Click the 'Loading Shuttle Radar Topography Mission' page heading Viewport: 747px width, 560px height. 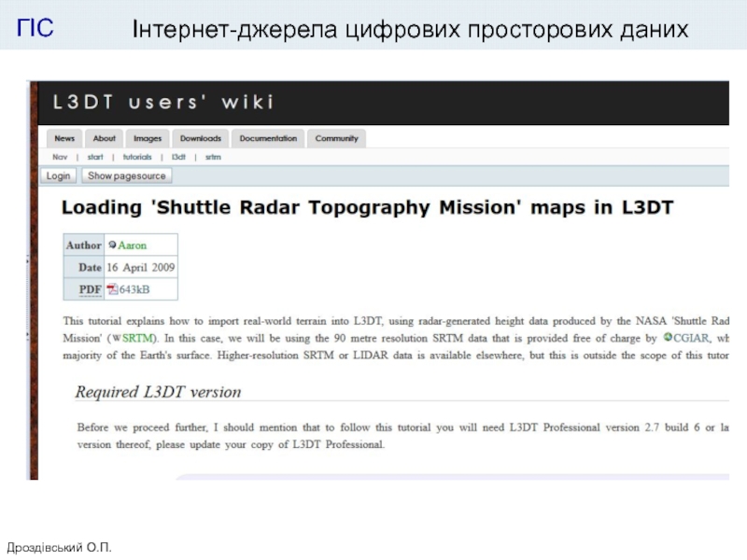[x=367, y=207]
